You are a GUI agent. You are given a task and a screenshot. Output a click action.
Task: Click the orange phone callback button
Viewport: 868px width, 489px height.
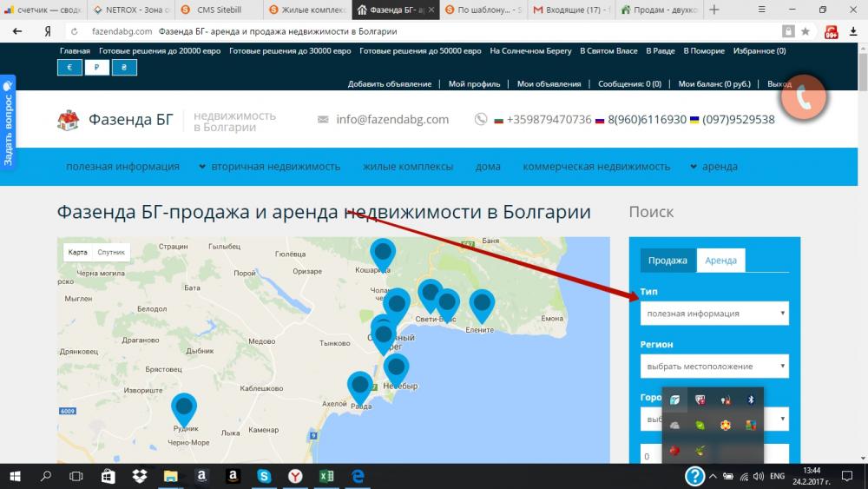coord(803,97)
